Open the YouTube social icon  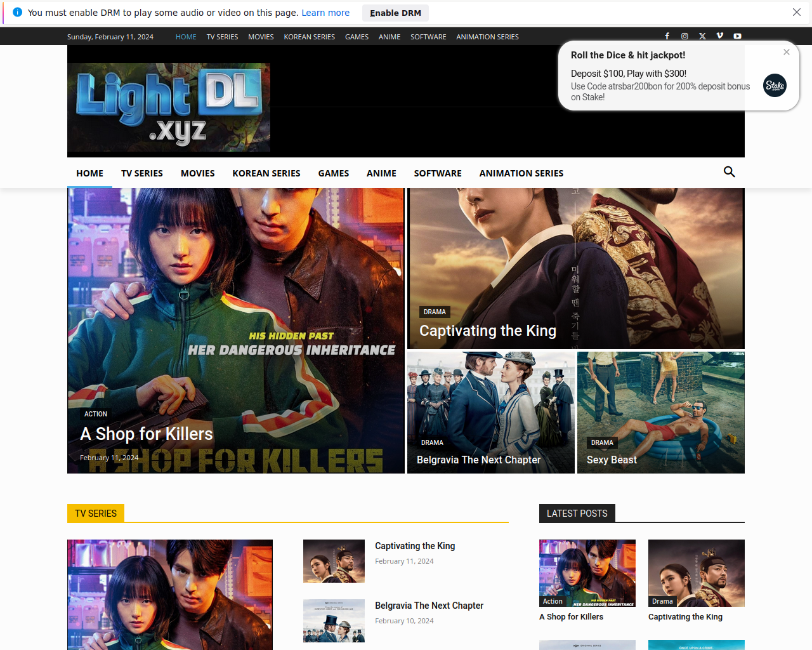(x=737, y=36)
